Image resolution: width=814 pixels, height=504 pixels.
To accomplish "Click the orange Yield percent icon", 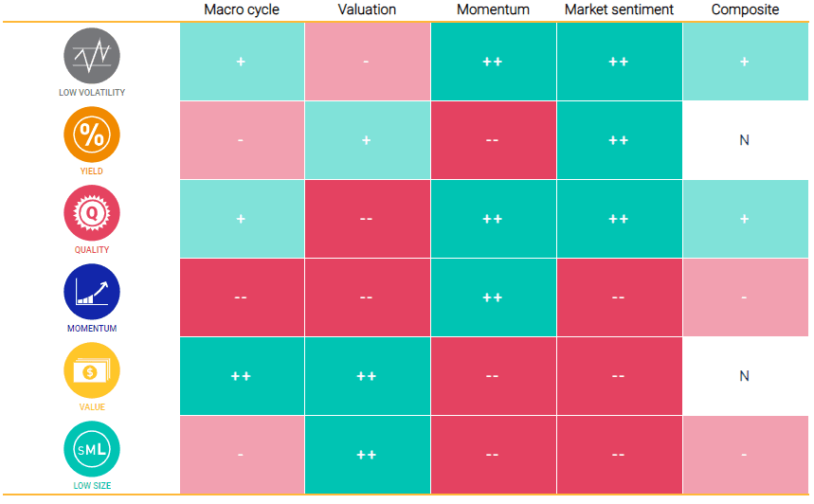I will (x=92, y=134).
